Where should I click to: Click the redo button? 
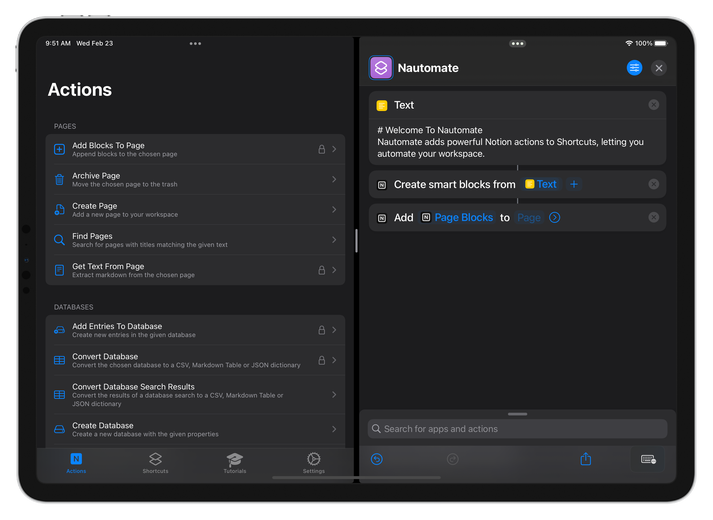coord(452,459)
